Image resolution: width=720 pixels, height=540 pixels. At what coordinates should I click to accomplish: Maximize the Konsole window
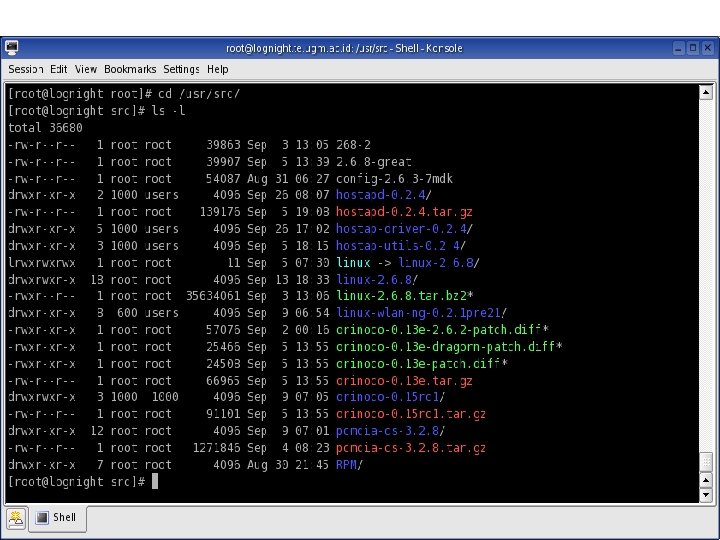coord(693,48)
